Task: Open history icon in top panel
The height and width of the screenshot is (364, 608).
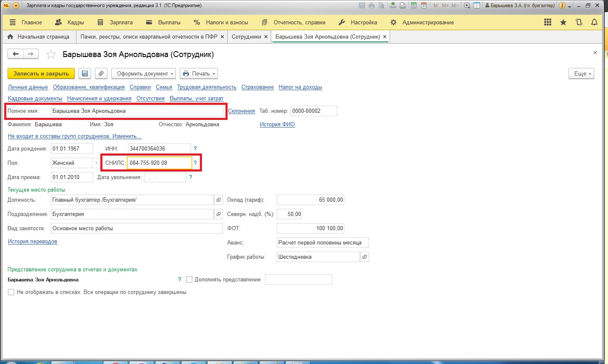Action: [579, 23]
